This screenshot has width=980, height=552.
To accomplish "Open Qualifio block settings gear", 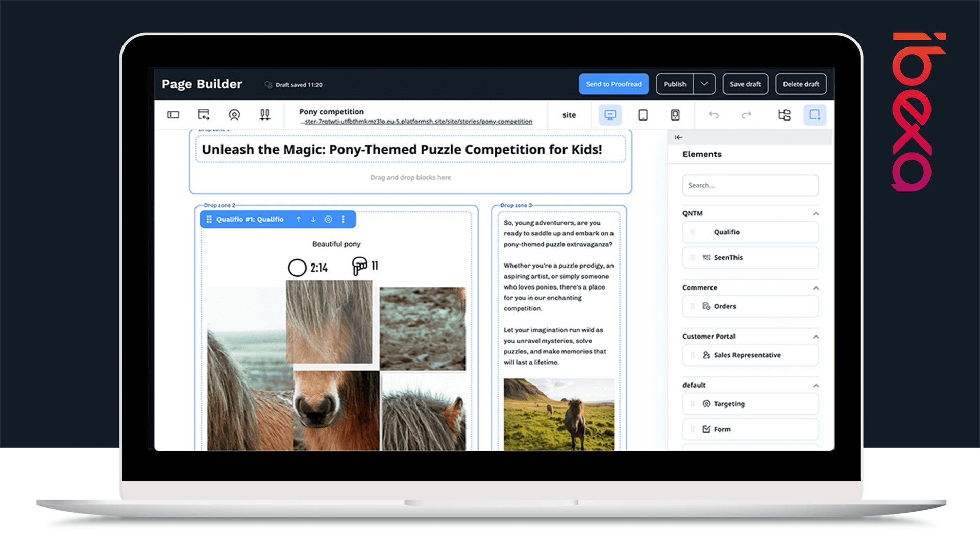I will 328,220.
